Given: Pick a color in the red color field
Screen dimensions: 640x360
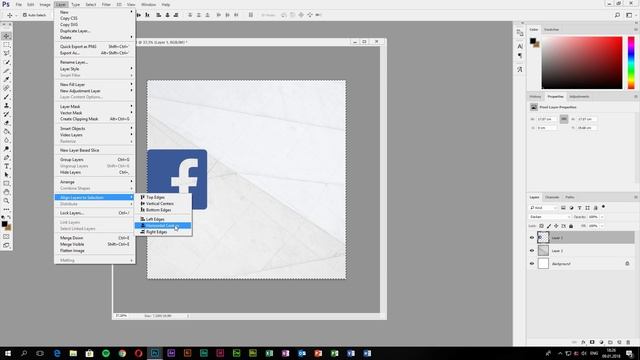Looking at the screenshot, I should pos(582,62).
